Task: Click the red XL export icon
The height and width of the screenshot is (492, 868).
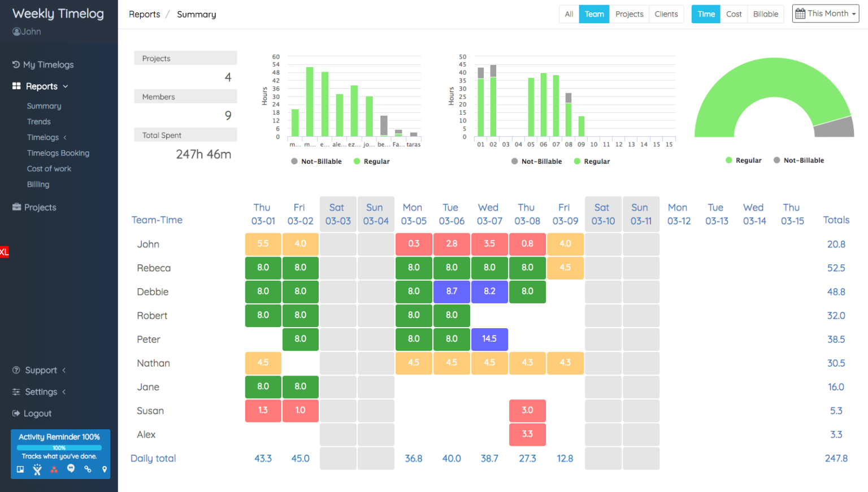Action: [5, 252]
